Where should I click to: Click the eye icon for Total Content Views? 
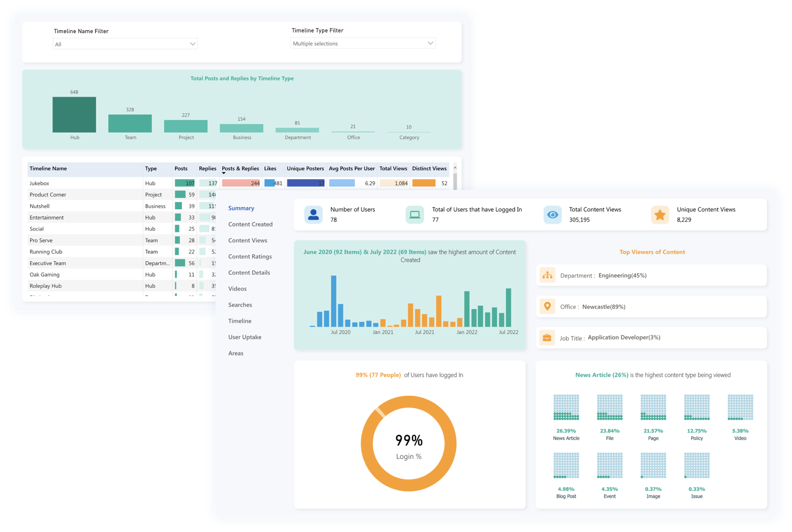pyautogui.click(x=552, y=215)
